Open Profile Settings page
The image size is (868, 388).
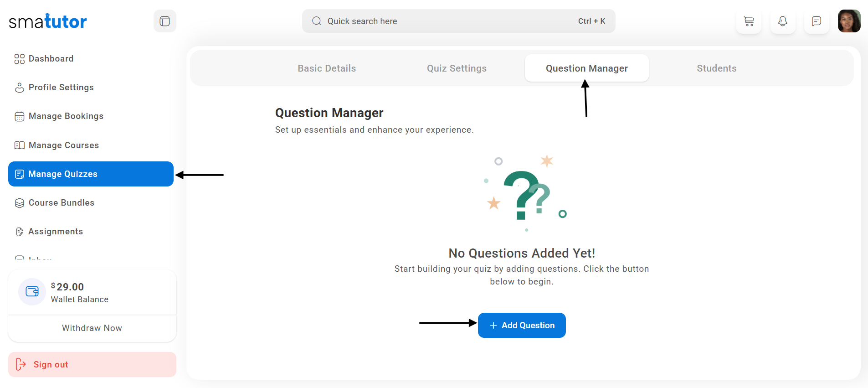tap(61, 88)
